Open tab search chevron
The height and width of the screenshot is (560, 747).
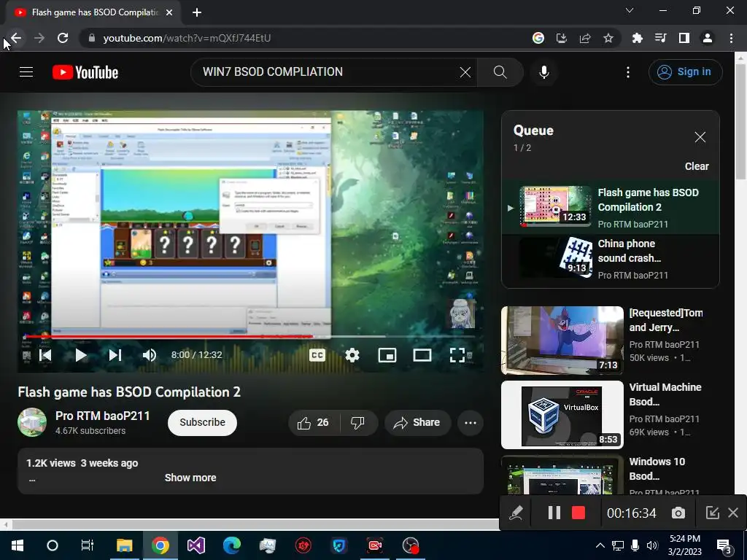(630, 10)
